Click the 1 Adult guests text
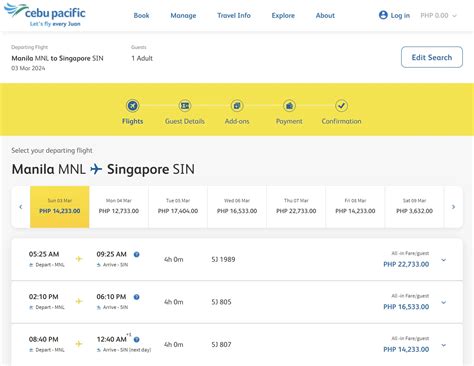474x366 pixels. coord(142,58)
